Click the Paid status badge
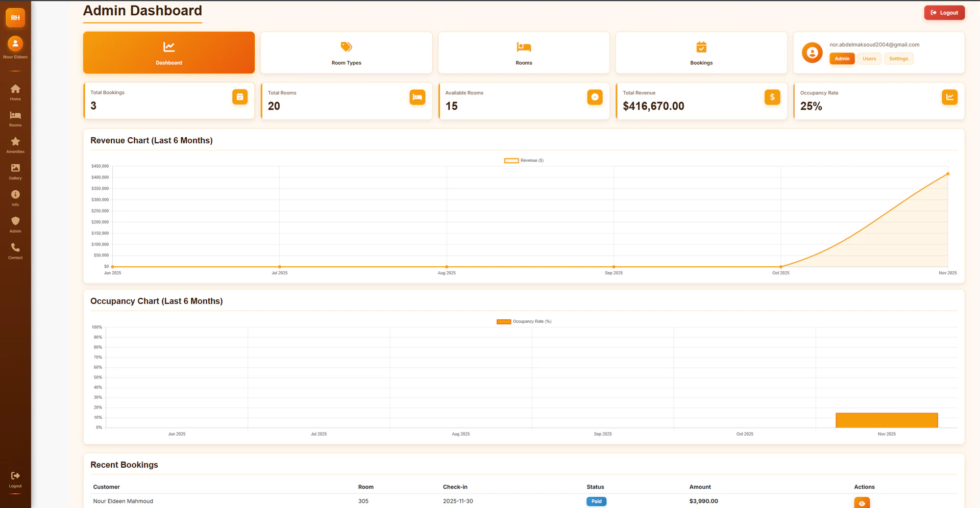980x508 pixels. 596,501
